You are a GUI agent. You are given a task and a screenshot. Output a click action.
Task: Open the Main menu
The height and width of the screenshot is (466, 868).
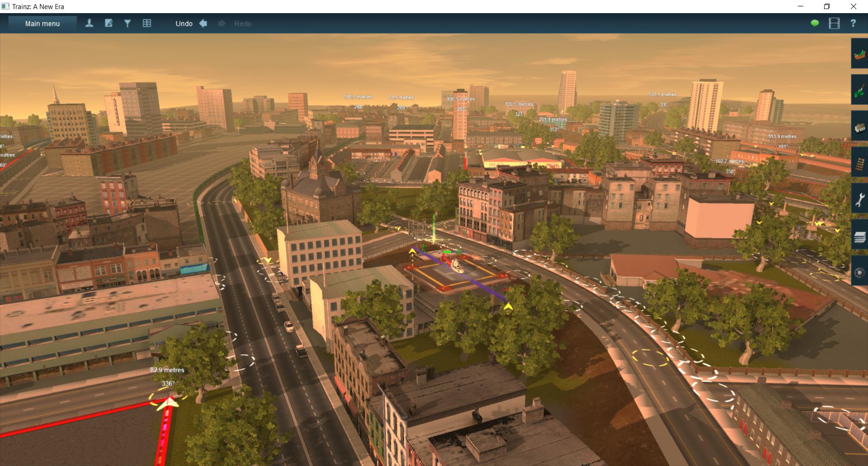[x=42, y=24]
